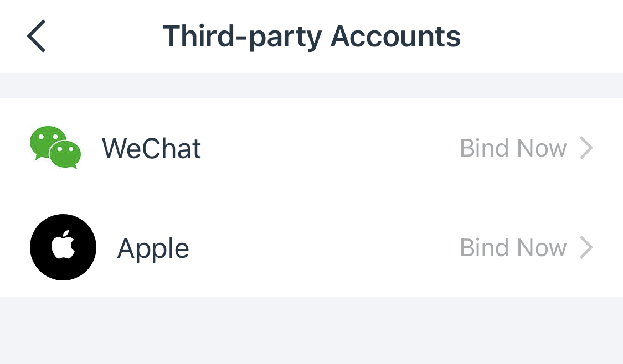This screenshot has width=623, height=364.
Task: Click the gray blank area below the list
Action: (311, 330)
